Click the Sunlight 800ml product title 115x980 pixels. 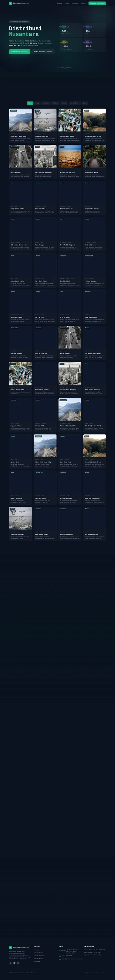(41, 498)
